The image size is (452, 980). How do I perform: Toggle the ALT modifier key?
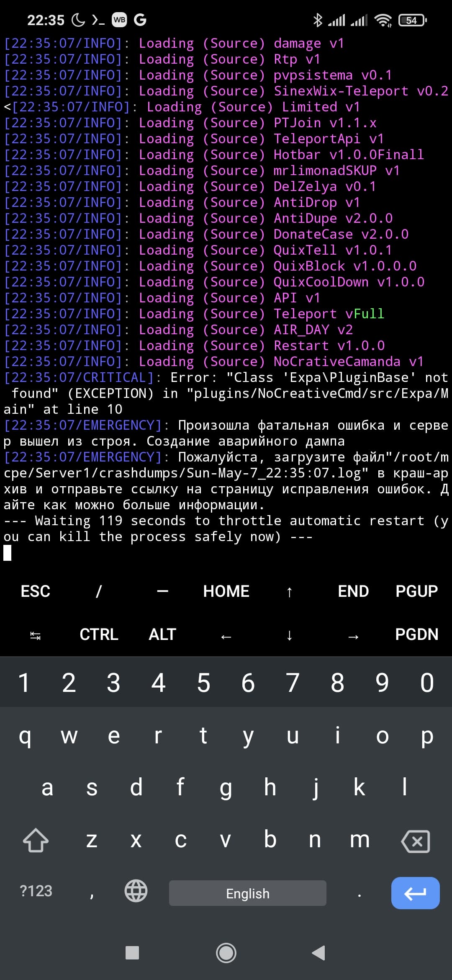162,634
